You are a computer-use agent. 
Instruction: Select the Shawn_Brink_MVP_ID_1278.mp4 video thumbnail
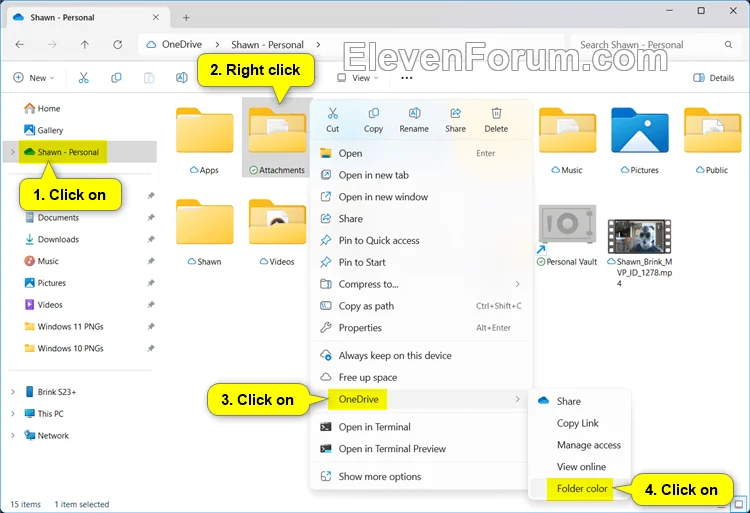click(x=640, y=236)
